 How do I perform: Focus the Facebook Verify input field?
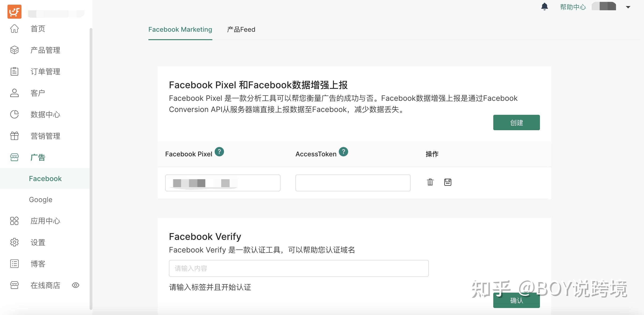tap(298, 268)
